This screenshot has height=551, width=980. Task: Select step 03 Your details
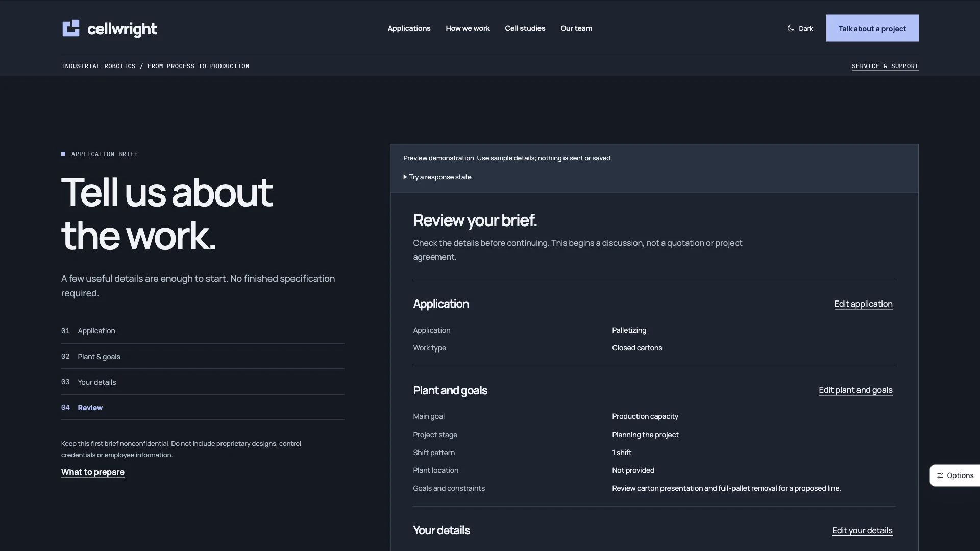(x=203, y=382)
